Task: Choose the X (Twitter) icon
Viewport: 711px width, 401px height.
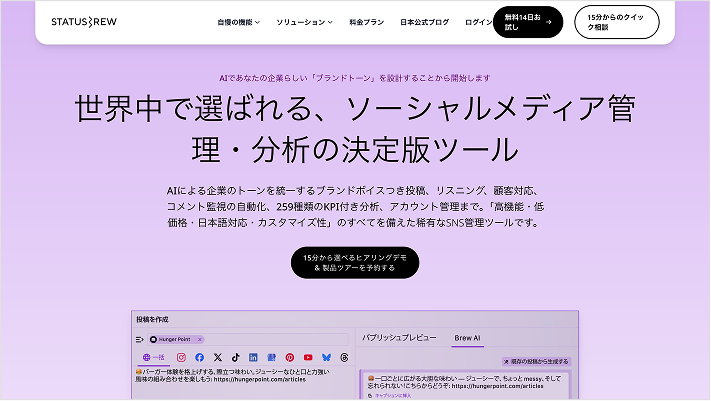Action: 218,357
